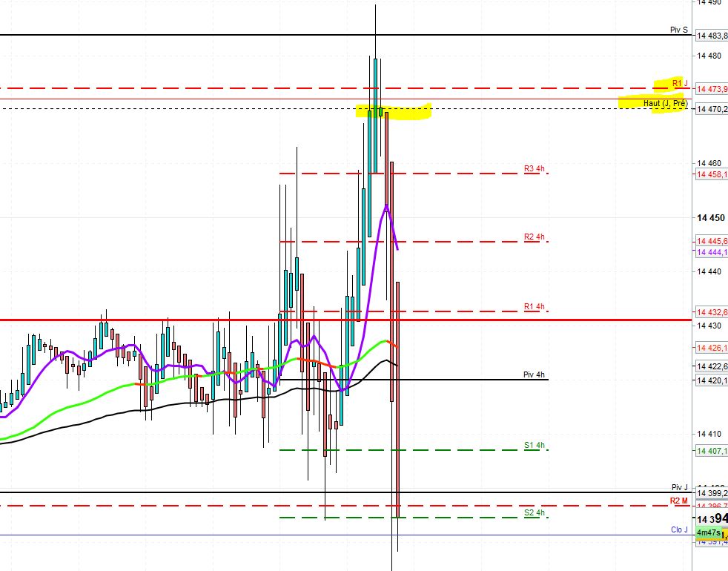Screen dimensions: 728x571
Task: Click the 14 470,2 price tag
Action: 711,109
